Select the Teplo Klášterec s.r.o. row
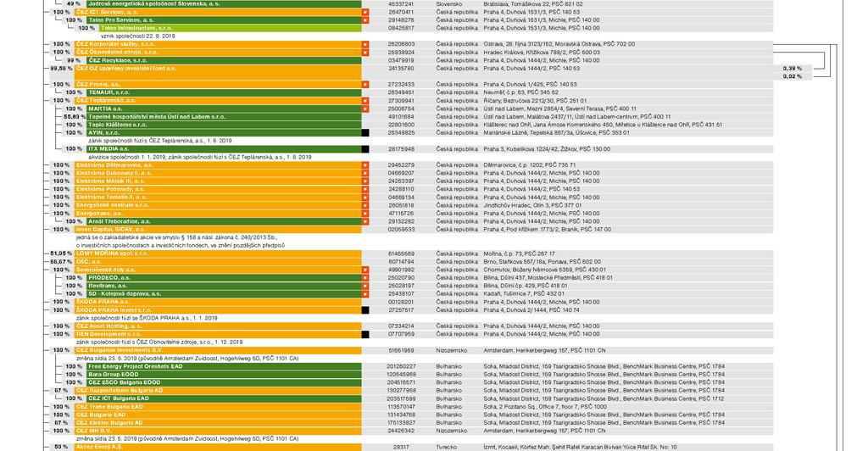 click(x=224, y=125)
